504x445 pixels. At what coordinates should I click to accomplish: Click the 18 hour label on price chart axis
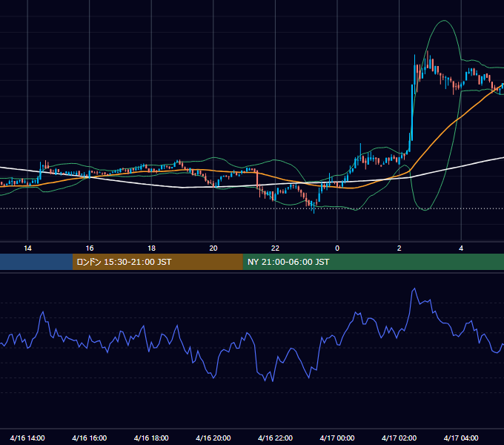pos(151,248)
